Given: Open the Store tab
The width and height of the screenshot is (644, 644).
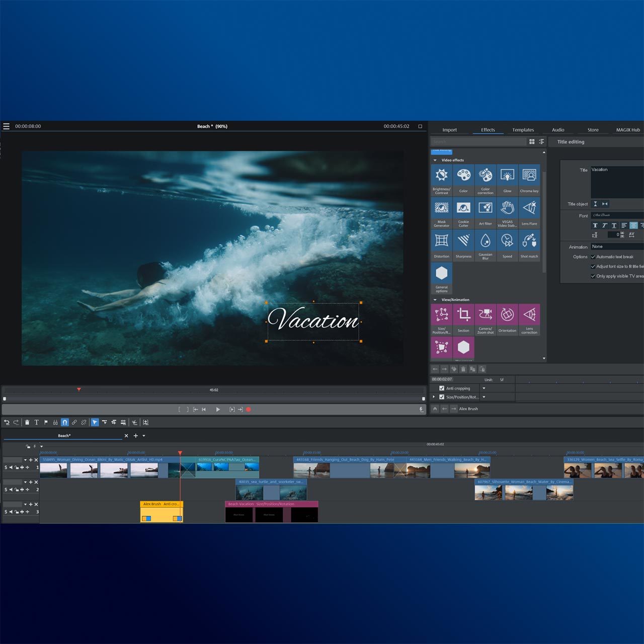Looking at the screenshot, I should click(593, 130).
